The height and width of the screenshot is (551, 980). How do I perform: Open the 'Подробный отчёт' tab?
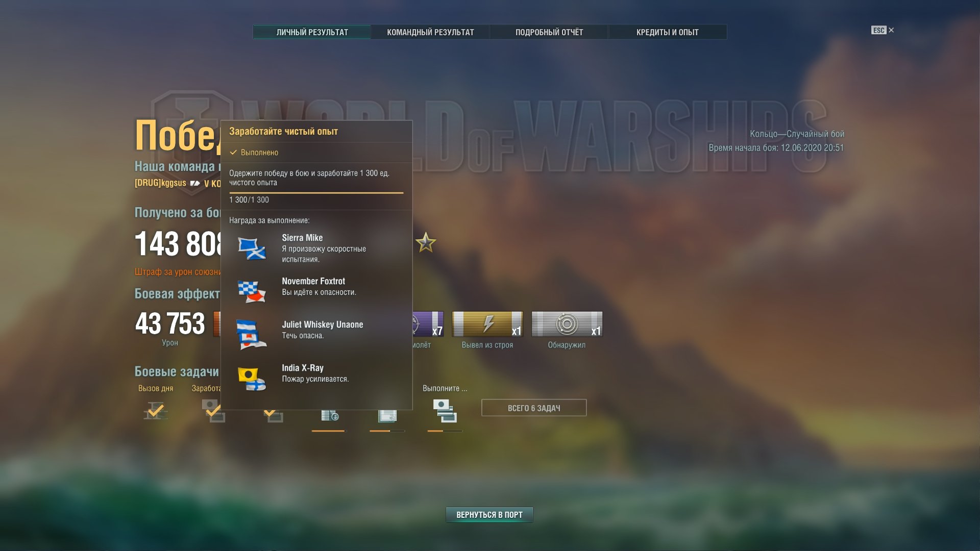(x=549, y=32)
